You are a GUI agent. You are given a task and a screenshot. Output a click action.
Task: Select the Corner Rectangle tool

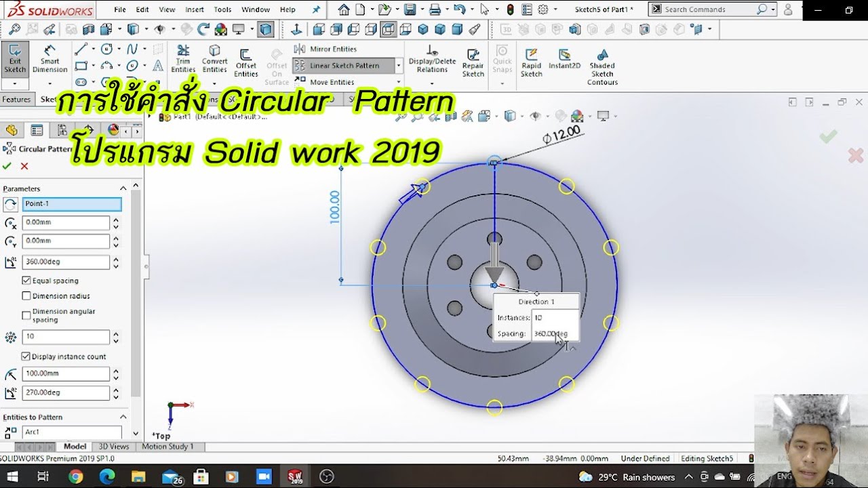81,66
